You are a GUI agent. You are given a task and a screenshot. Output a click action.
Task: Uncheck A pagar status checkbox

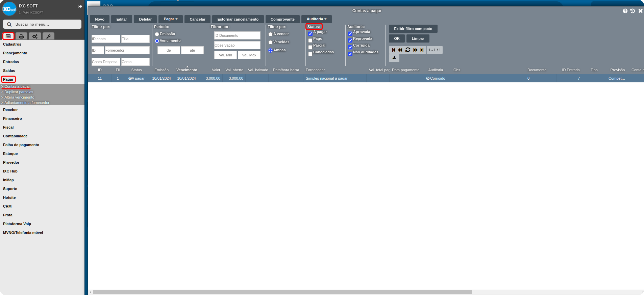310,34
